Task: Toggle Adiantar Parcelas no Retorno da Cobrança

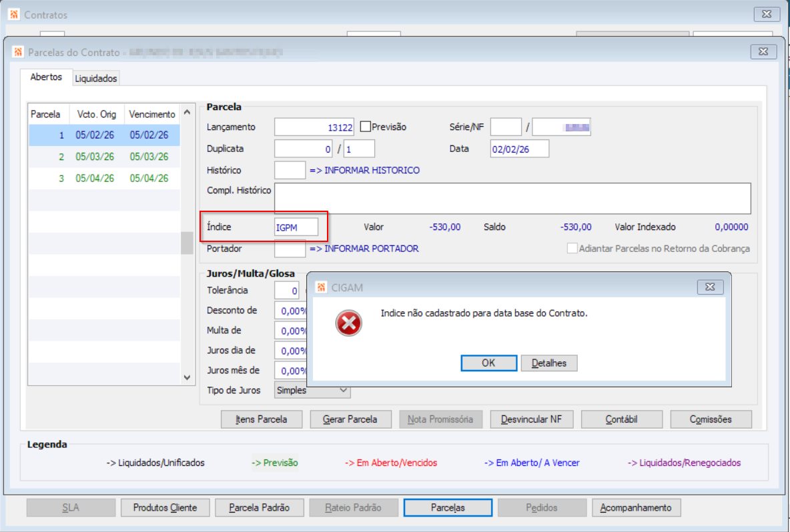Action: pos(572,248)
